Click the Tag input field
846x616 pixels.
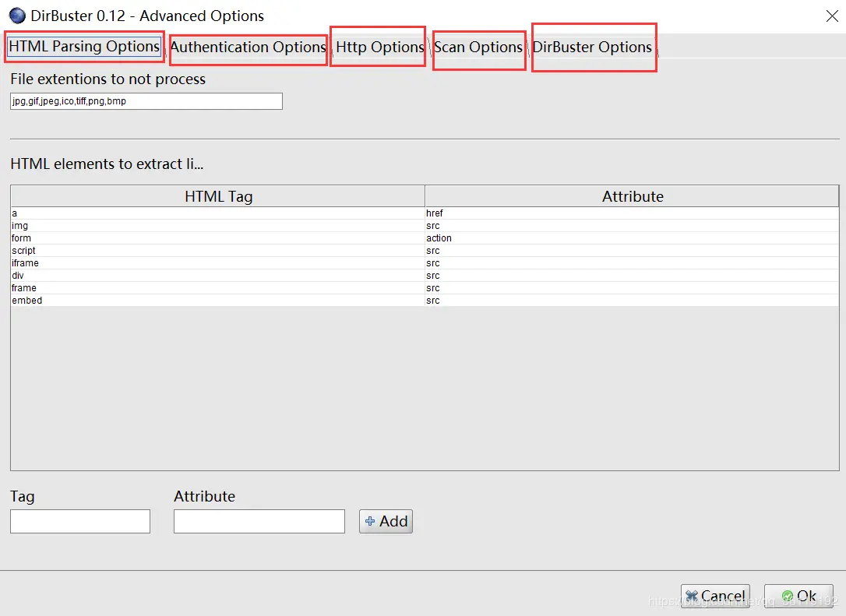[x=80, y=522]
